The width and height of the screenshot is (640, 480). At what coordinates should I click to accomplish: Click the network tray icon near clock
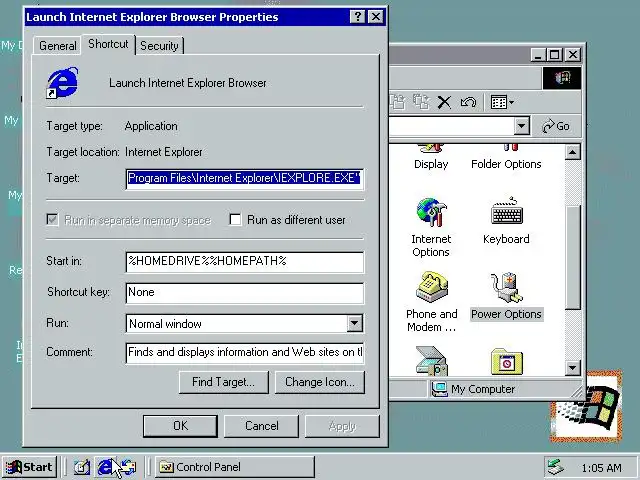pos(556,467)
